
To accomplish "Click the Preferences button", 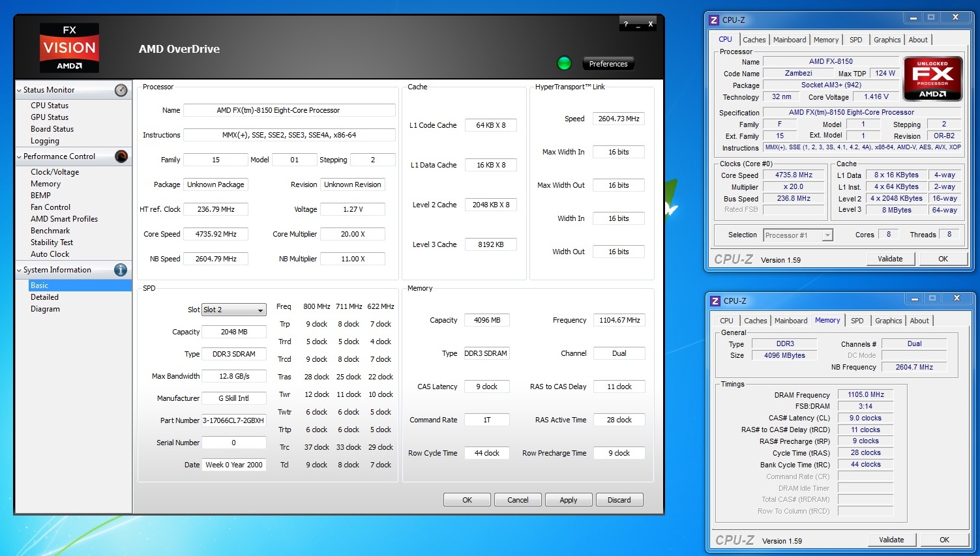I will coord(608,64).
